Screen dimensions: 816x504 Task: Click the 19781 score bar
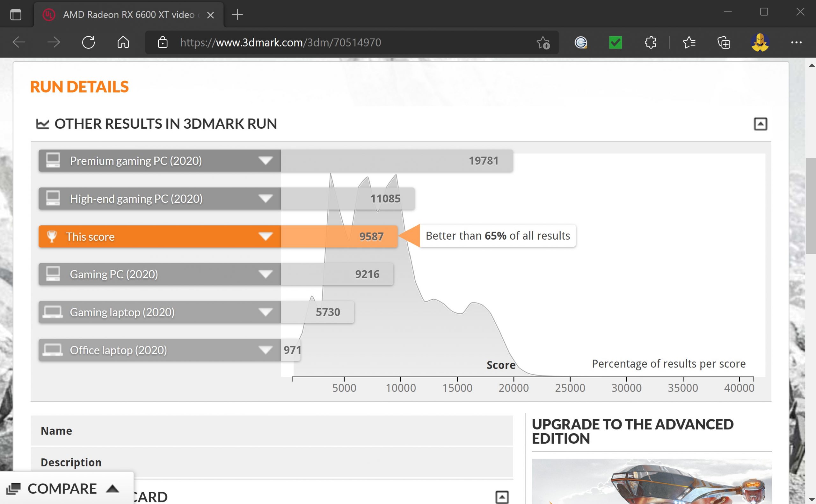[397, 161]
